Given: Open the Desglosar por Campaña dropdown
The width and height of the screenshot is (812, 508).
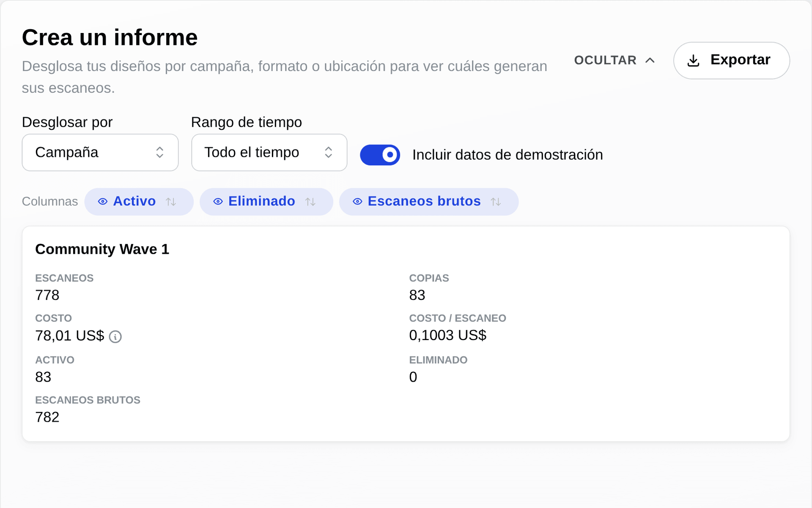Looking at the screenshot, I should click(x=100, y=152).
